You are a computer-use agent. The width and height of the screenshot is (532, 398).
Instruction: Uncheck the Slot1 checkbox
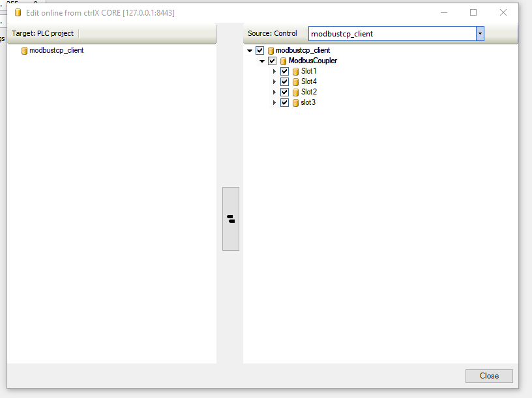pyautogui.click(x=285, y=72)
